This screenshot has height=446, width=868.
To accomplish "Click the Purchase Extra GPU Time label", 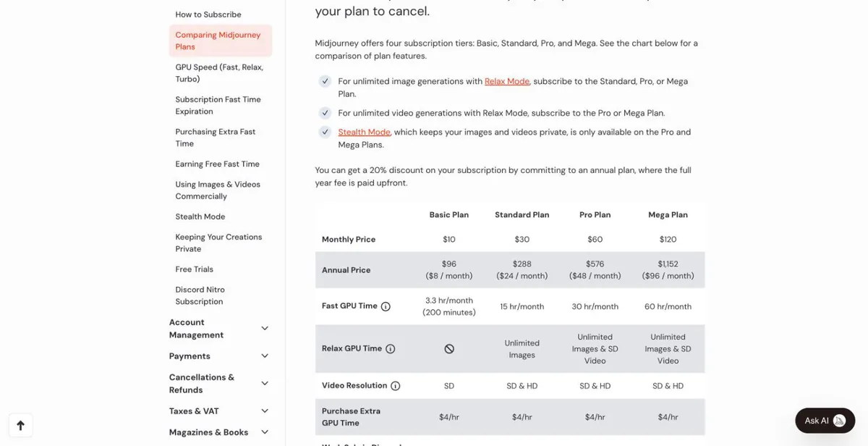I will click(x=351, y=417).
